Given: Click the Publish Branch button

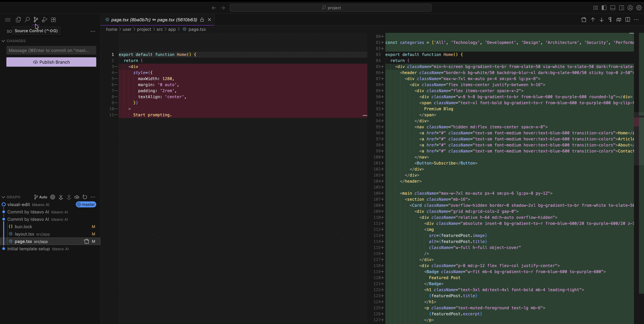Looking at the screenshot, I should click(x=51, y=62).
